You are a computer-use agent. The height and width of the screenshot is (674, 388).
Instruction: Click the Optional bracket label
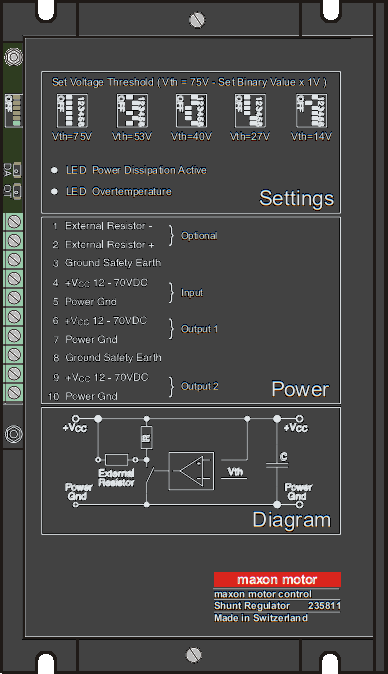[x=199, y=236]
